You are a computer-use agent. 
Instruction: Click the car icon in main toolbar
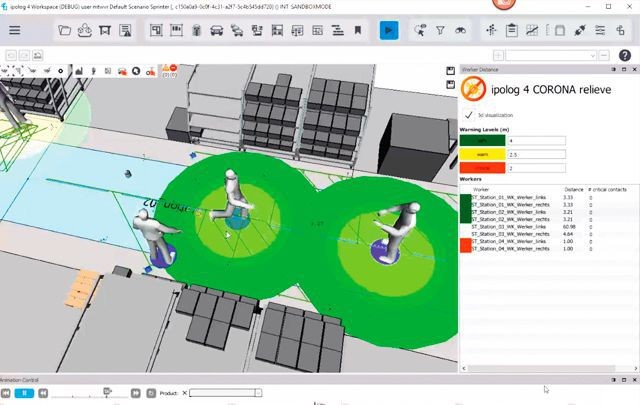pos(217,30)
